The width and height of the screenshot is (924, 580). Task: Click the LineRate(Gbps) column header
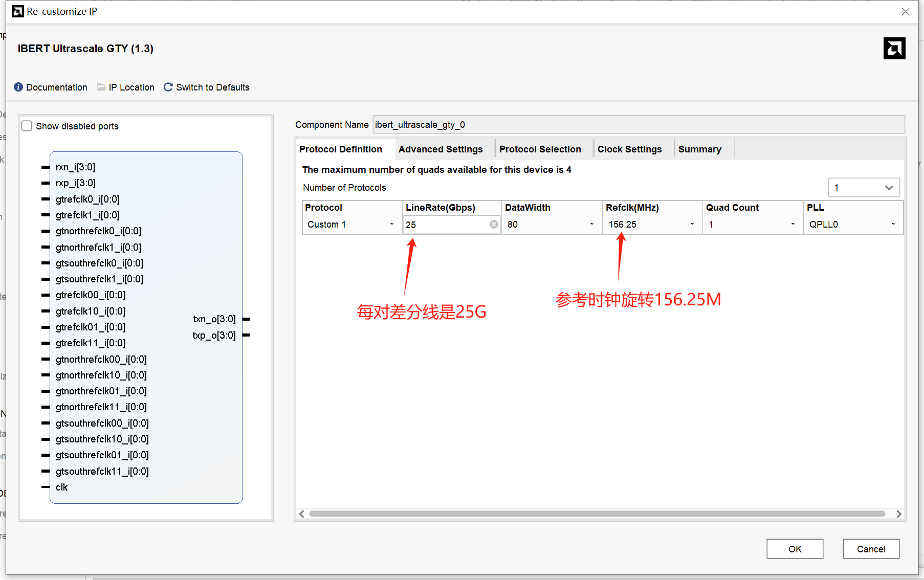pyautogui.click(x=452, y=207)
